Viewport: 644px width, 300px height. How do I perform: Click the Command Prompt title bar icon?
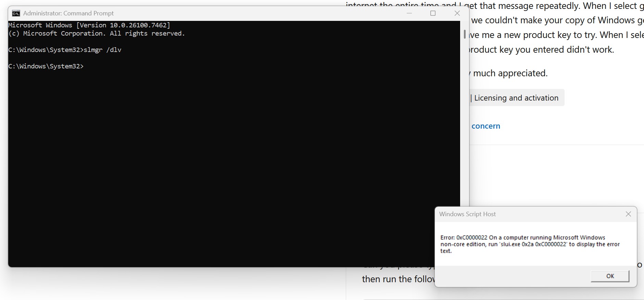coord(16,13)
